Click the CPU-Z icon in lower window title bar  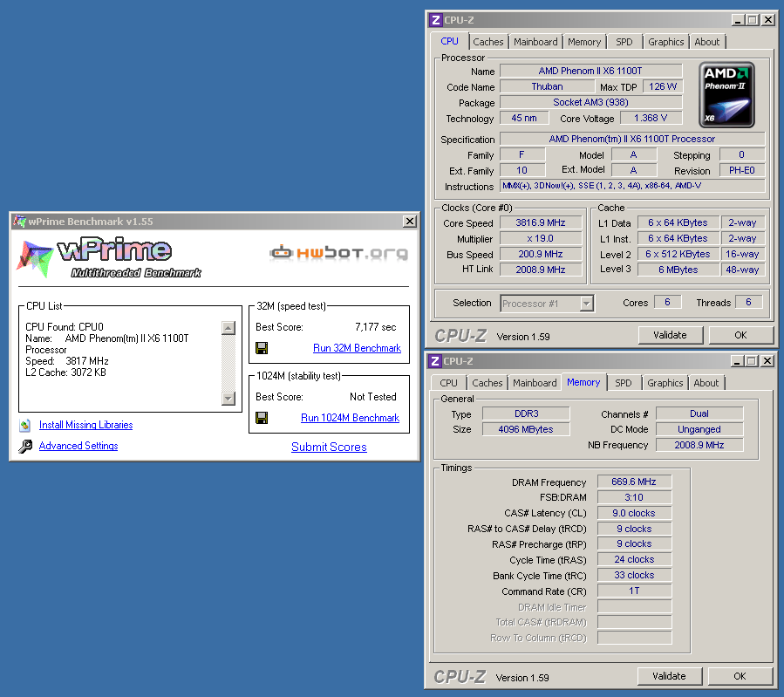click(435, 361)
